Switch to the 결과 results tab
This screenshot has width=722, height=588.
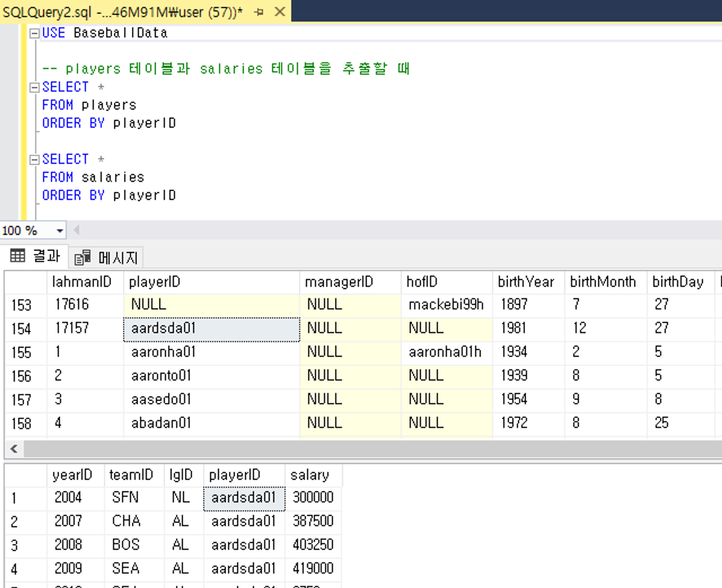(46, 256)
